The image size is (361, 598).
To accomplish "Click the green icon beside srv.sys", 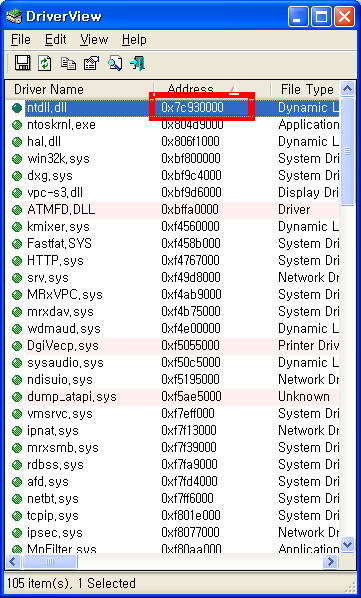I will pyautogui.click(x=17, y=278).
